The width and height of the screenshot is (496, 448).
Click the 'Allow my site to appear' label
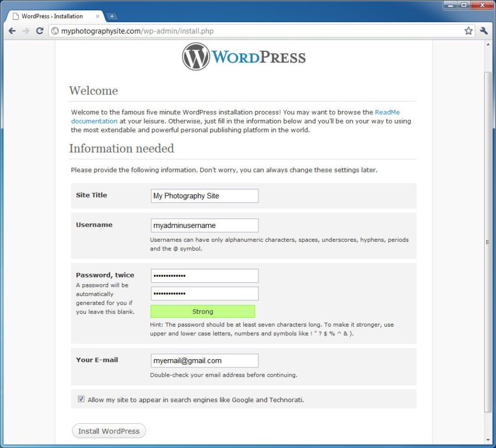click(x=196, y=399)
